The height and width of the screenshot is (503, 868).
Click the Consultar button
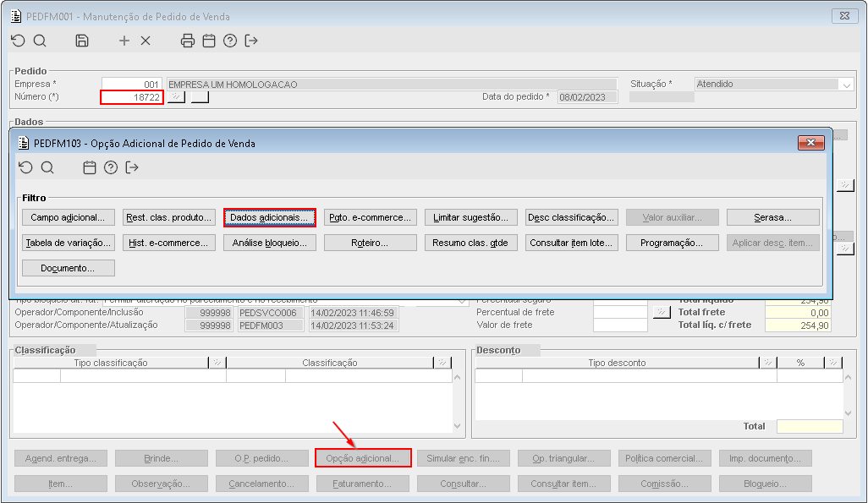(464, 484)
